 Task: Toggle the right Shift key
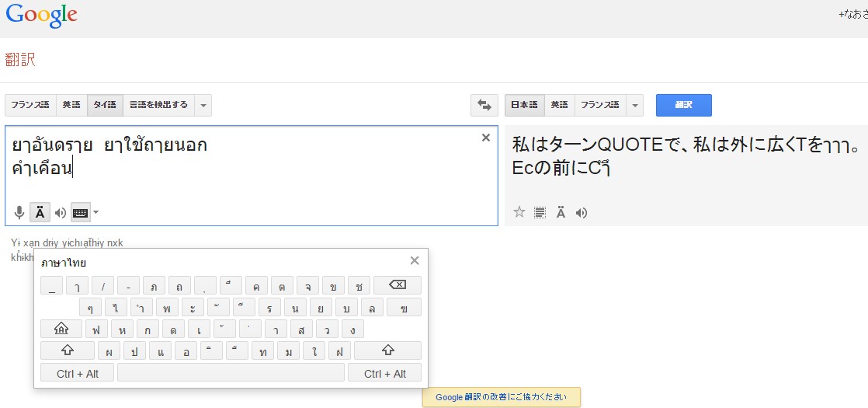click(x=387, y=350)
